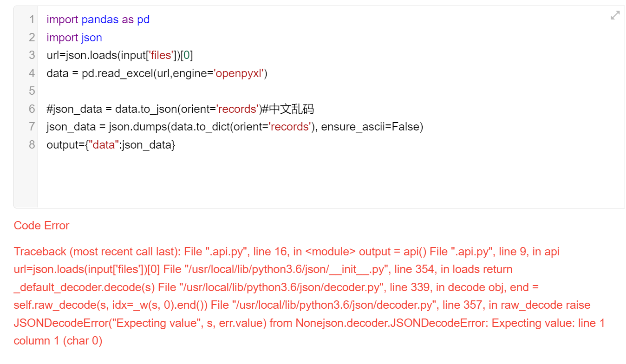
Task: Place cursor on 'import pandas as pd' line
Action: (98, 19)
